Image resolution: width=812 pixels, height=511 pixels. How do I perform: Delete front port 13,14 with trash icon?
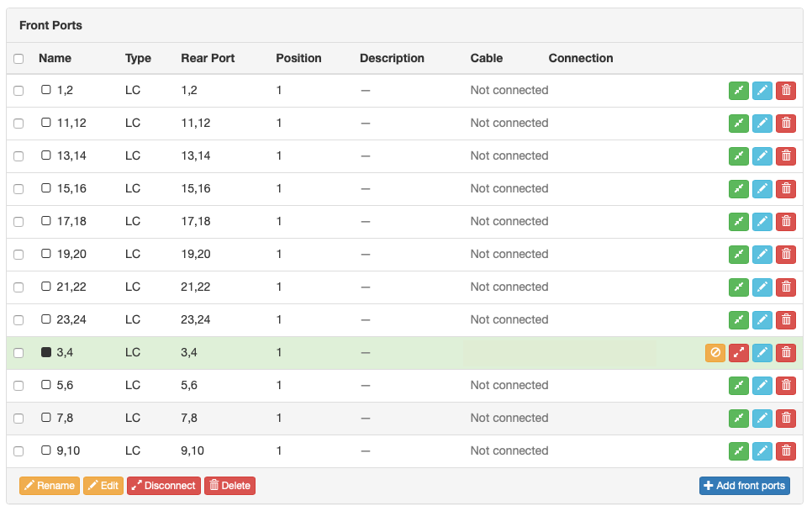click(x=786, y=156)
